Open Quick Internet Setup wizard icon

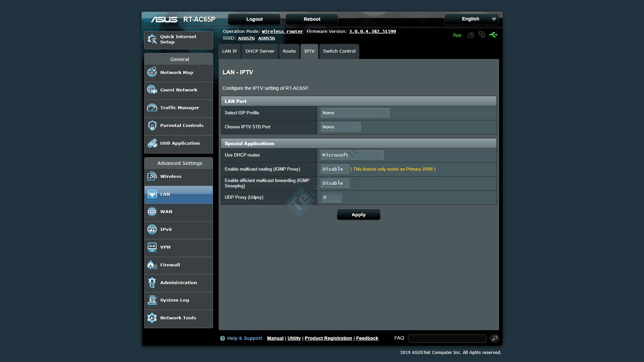(152, 39)
